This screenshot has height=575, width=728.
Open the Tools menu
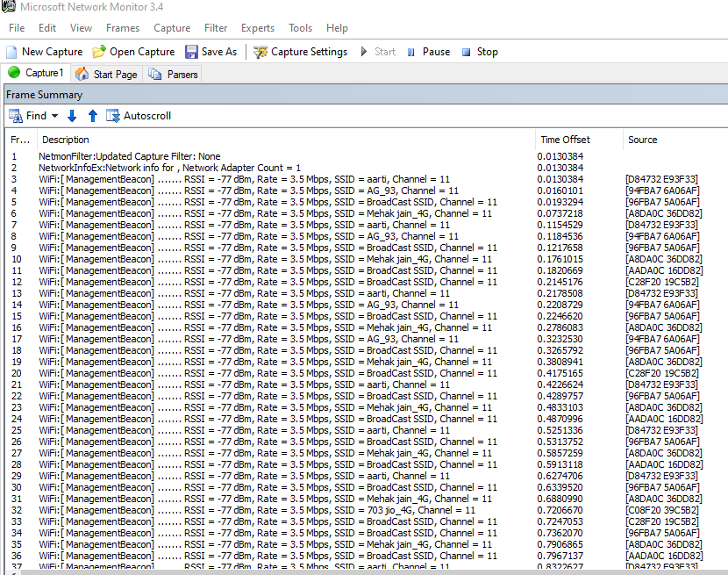[x=300, y=28]
